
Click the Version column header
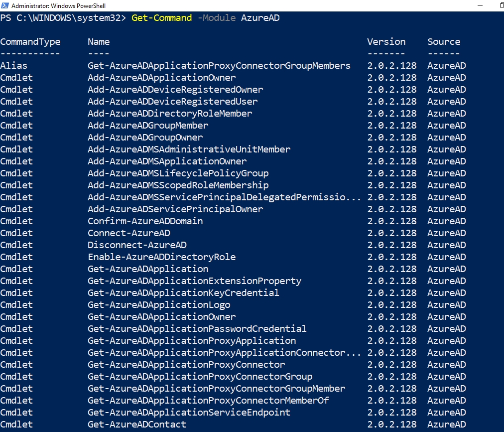point(386,41)
